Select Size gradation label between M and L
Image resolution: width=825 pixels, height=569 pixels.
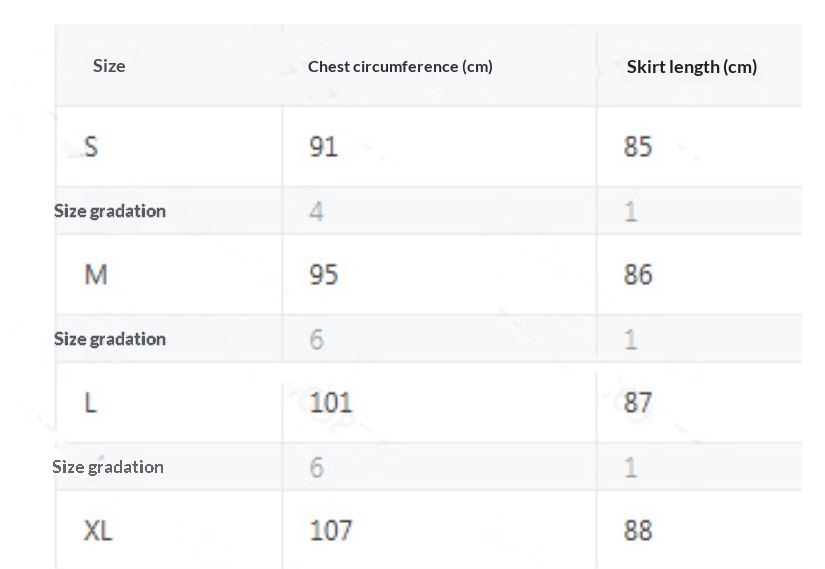tap(109, 339)
